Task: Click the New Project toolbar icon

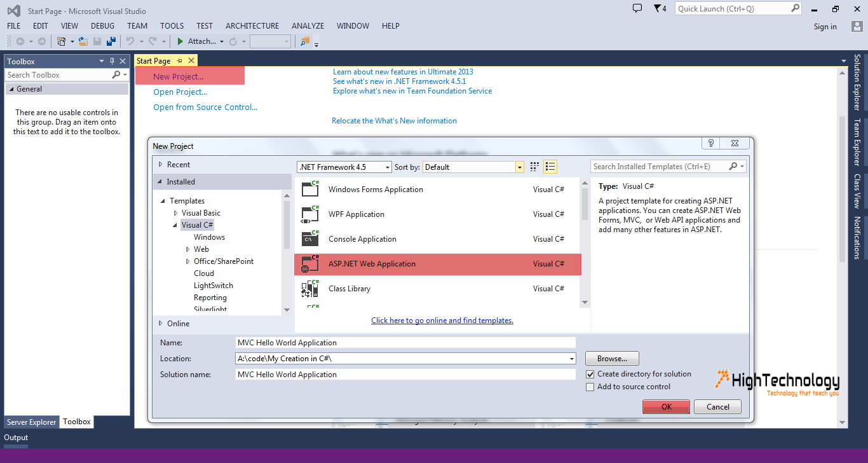Action: tap(62, 41)
